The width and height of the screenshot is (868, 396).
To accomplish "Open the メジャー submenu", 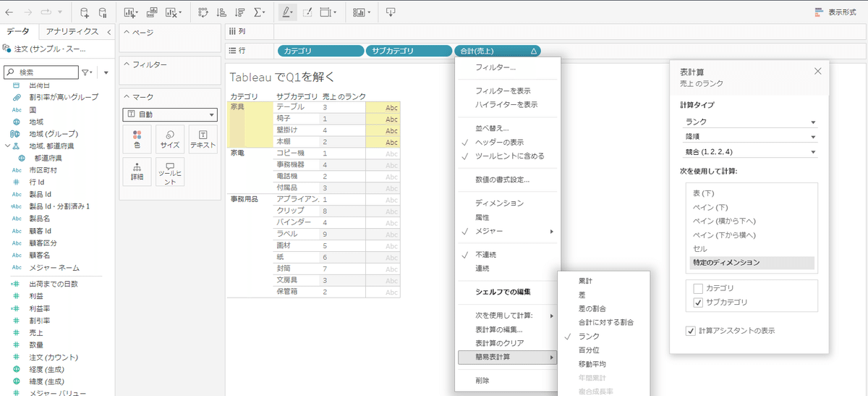I will pos(507,231).
